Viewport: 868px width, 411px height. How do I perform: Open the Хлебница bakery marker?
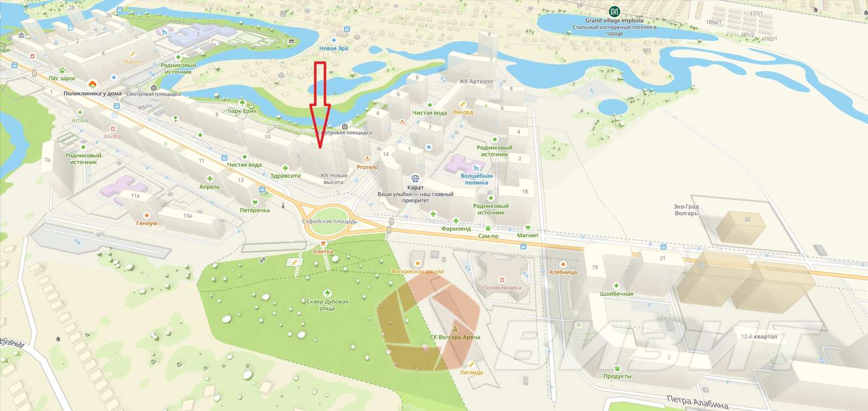pos(563,264)
